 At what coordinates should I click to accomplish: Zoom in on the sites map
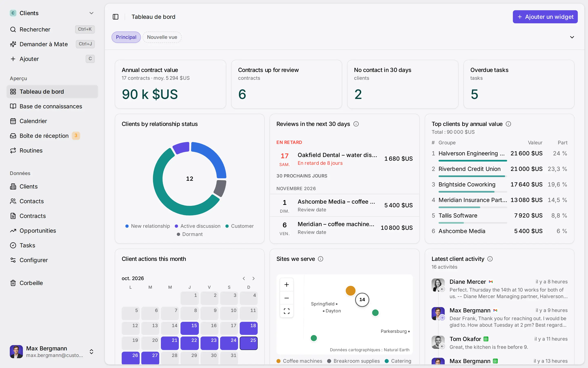(x=287, y=285)
